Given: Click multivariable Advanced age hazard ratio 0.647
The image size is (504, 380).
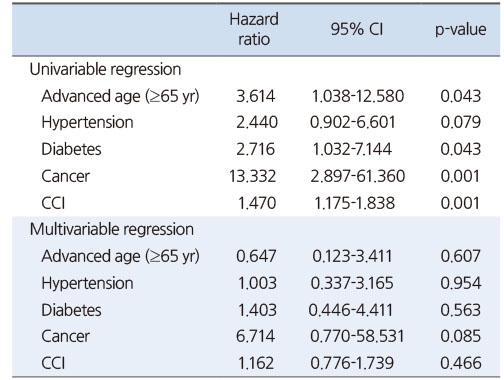Looking at the screenshot, I should click(256, 256).
